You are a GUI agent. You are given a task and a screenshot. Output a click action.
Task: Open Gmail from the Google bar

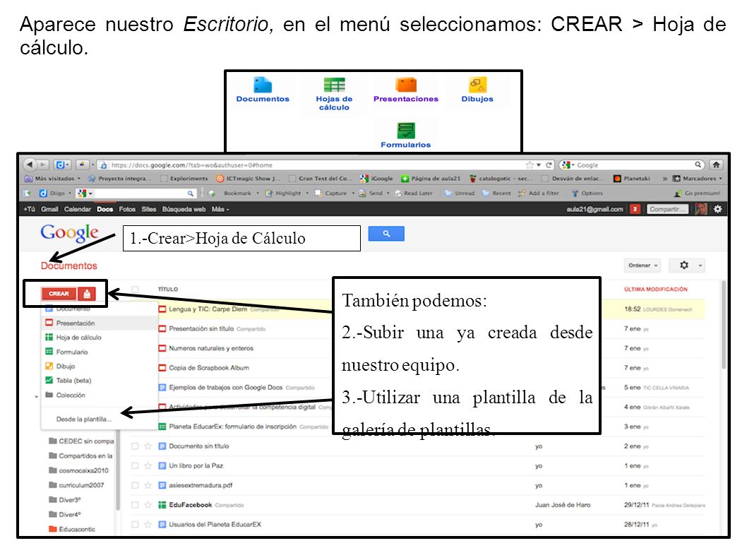(x=49, y=209)
